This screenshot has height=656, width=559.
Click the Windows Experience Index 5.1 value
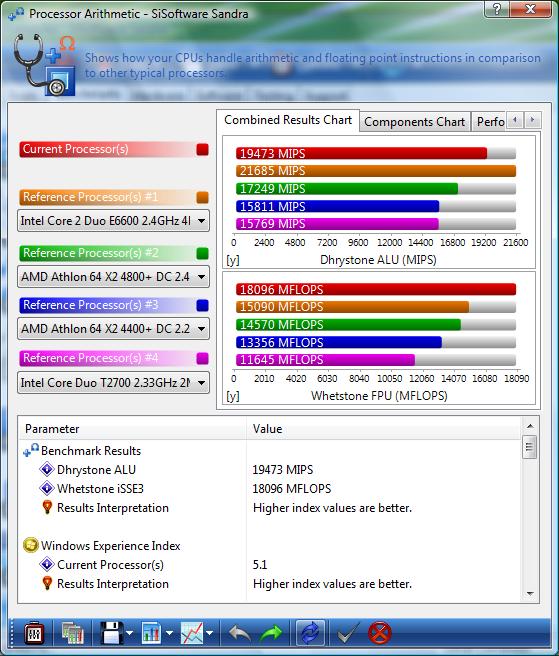[x=260, y=564]
